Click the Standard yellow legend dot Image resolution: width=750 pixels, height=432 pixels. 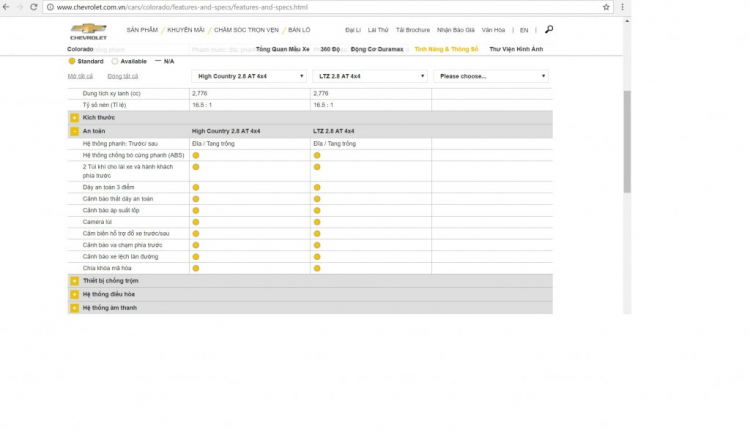pyautogui.click(x=72, y=61)
